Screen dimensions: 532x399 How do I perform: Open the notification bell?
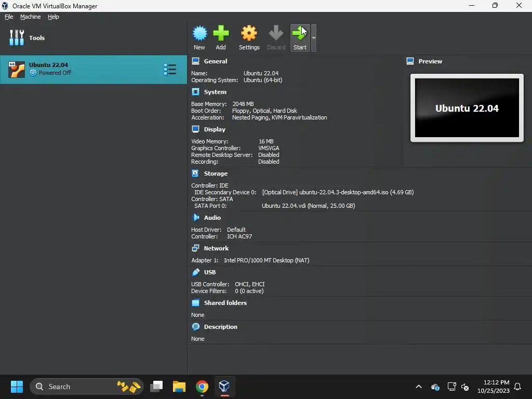pyautogui.click(x=518, y=387)
